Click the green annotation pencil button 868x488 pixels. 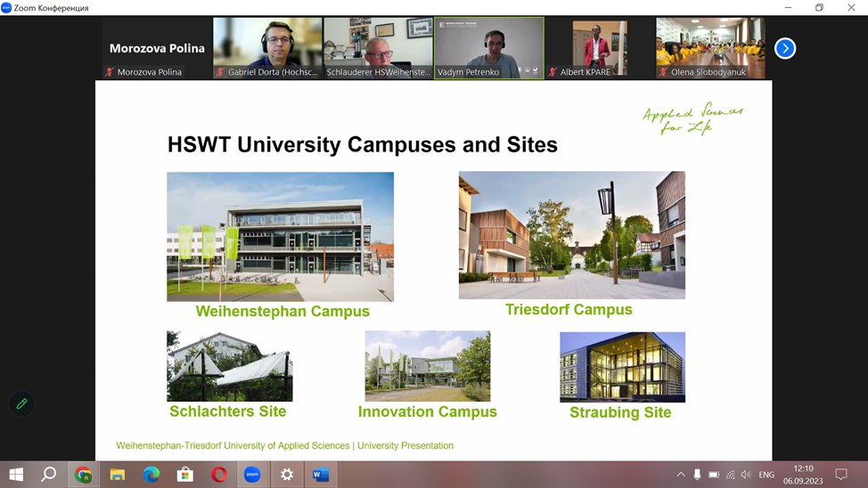click(21, 404)
